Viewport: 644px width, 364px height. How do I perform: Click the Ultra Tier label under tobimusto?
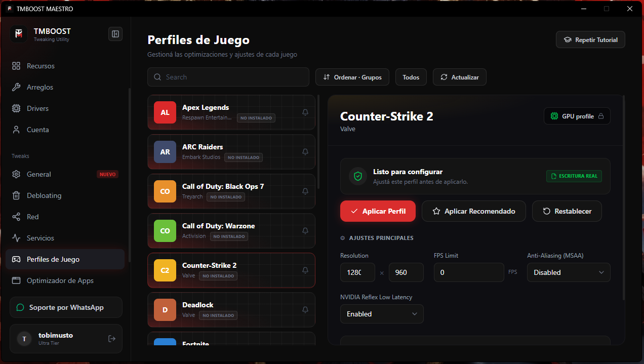point(50,343)
